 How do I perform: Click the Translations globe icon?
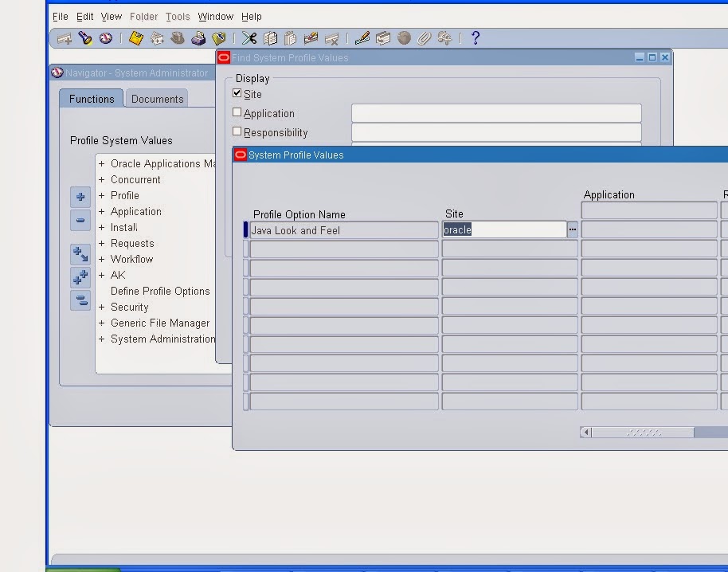point(404,38)
